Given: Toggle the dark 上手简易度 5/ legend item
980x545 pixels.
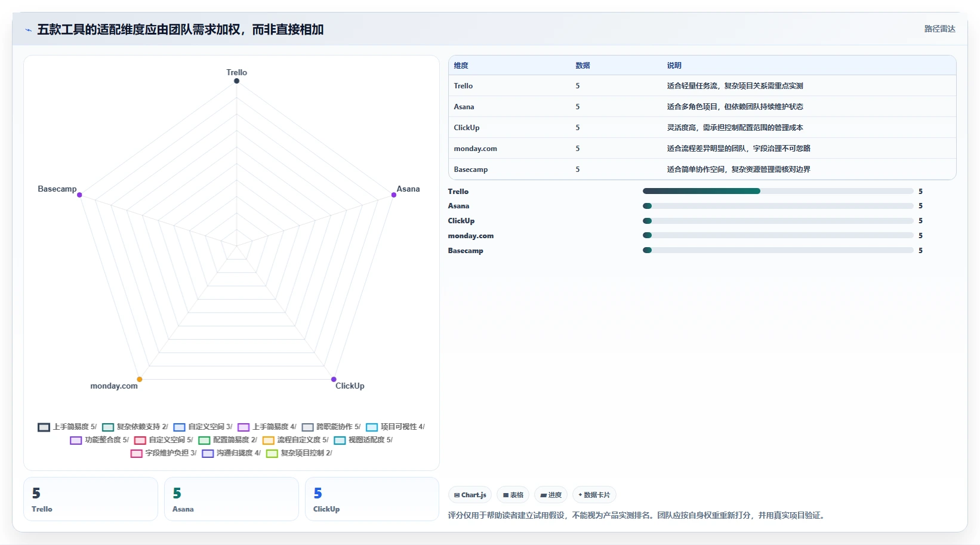Looking at the screenshot, I should pyautogui.click(x=67, y=427).
